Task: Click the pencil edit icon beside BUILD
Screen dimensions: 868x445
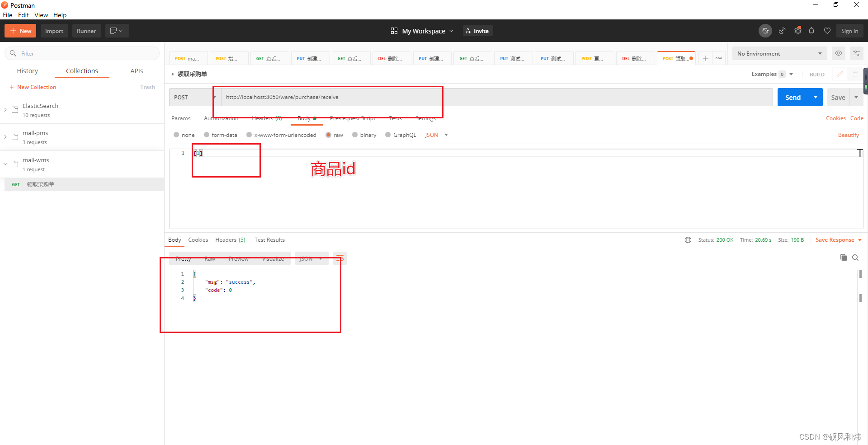Action: 840,74
